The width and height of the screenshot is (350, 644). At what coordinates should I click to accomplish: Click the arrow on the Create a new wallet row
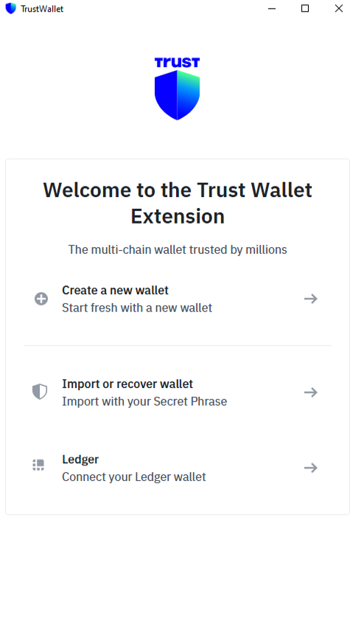[311, 299]
